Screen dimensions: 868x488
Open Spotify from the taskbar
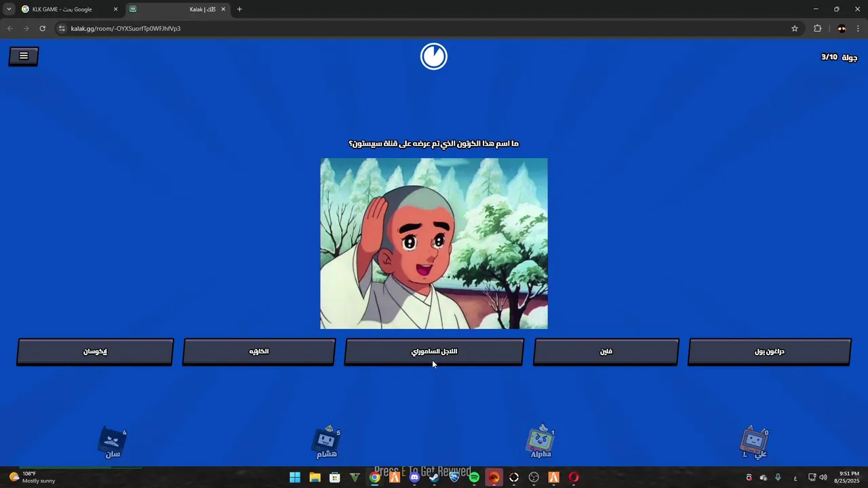(x=474, y=477)
